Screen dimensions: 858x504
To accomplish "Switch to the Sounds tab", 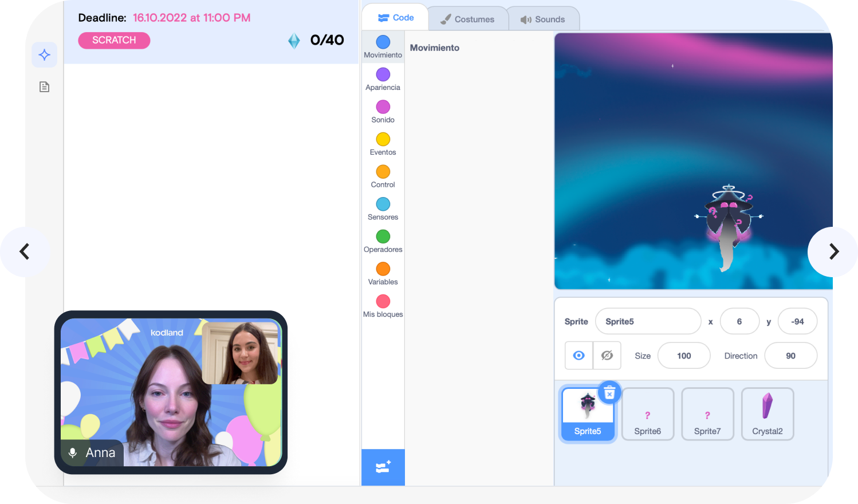I will 543,19.
